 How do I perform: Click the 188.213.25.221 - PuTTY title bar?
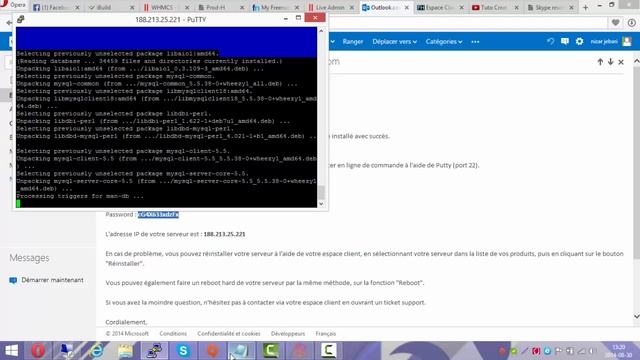click(x=170, y=19)
